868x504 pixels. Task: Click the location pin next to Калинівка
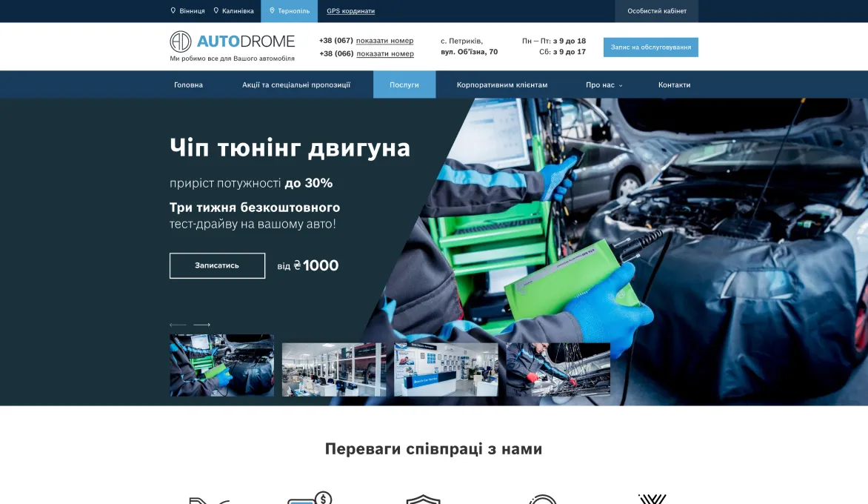click(x=216, y=10)
